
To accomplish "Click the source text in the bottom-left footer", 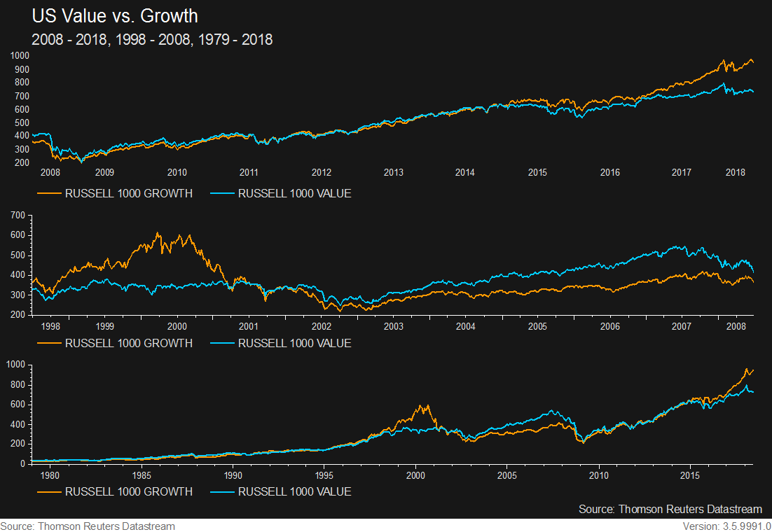I will tap(88, 526).
